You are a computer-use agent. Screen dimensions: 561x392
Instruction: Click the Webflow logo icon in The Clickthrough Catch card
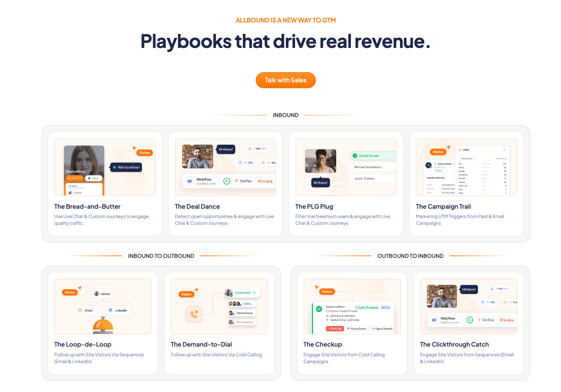(434, 320)
